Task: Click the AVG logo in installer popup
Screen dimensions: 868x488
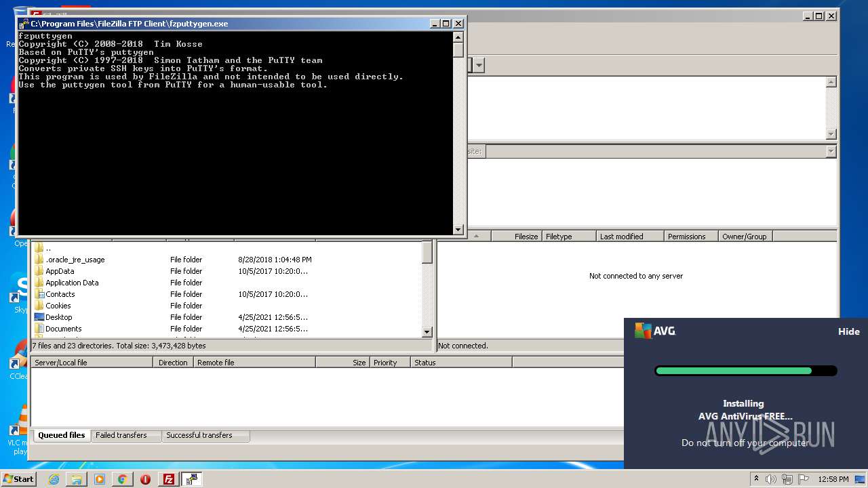Action: click(655, 331)
